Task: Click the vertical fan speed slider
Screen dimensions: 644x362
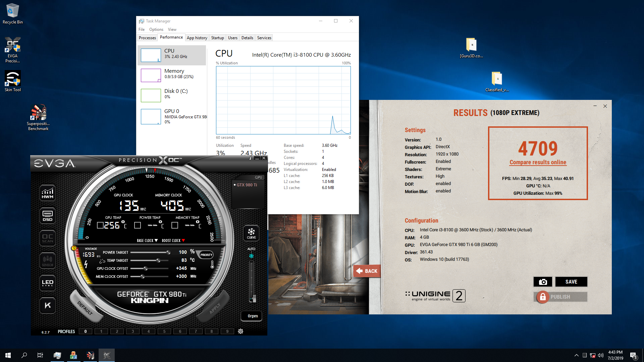Action: pos(252,282)
